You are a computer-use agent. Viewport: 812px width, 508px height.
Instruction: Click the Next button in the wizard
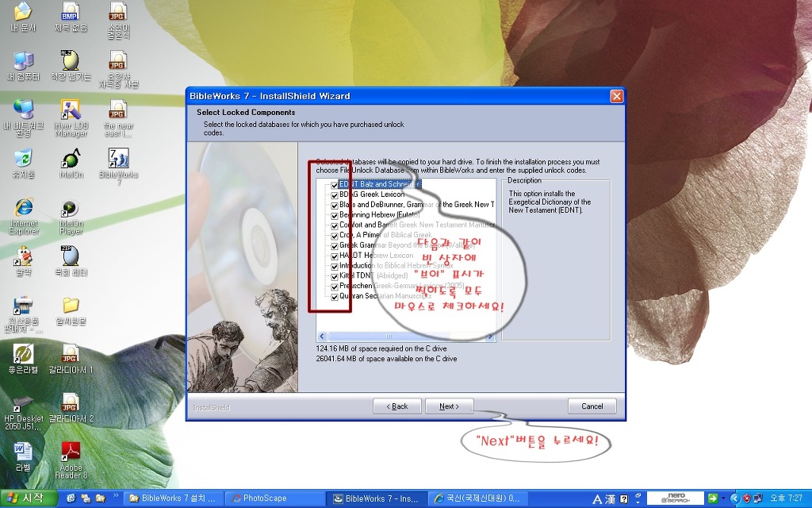tap(449, 406)
